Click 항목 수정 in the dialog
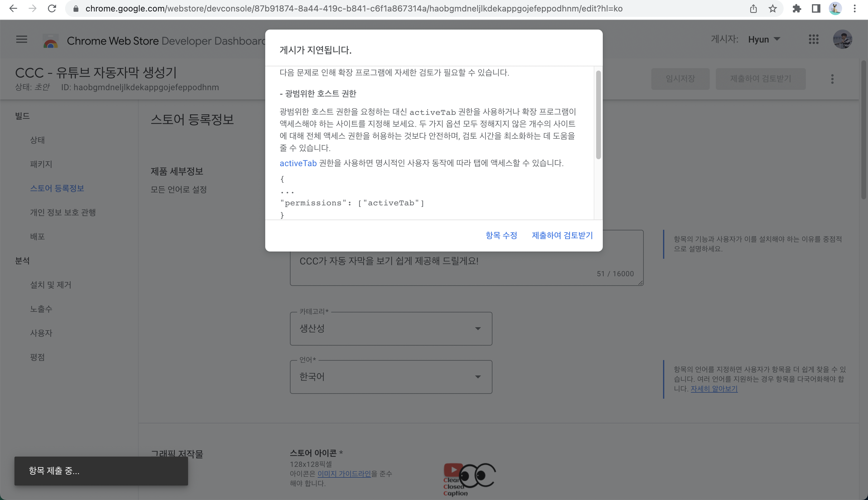Screen dimensions: 868x500 click(501, 235)
